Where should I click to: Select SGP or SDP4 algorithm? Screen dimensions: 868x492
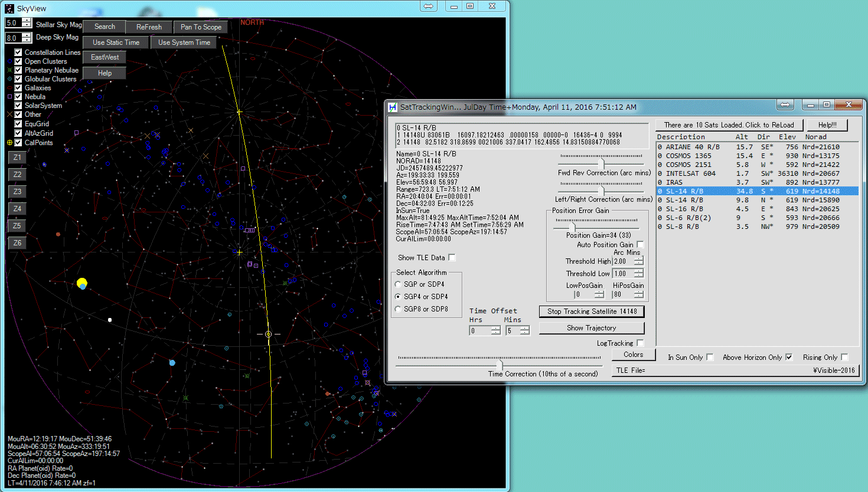[398, 284]
